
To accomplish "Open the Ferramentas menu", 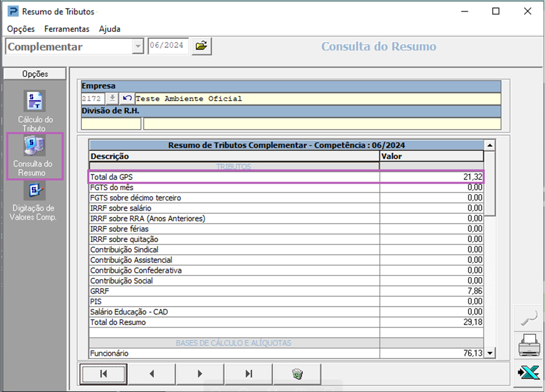I will pos(66,29).
